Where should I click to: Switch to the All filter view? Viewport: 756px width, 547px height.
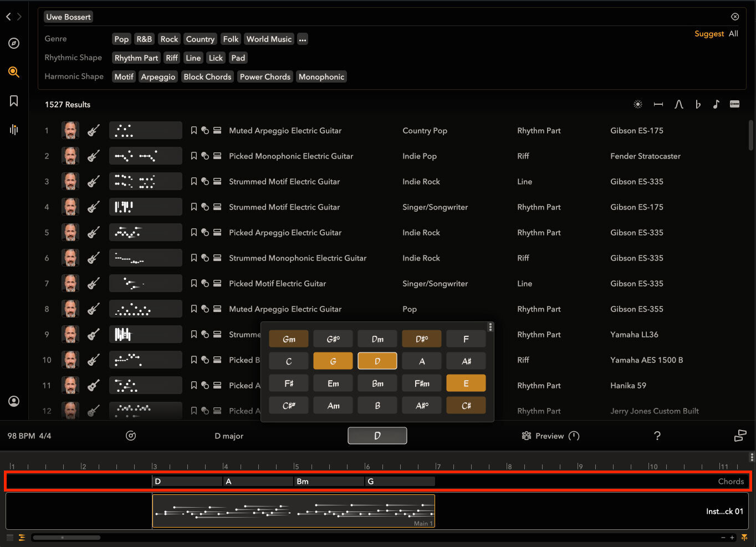coord(733,34)
